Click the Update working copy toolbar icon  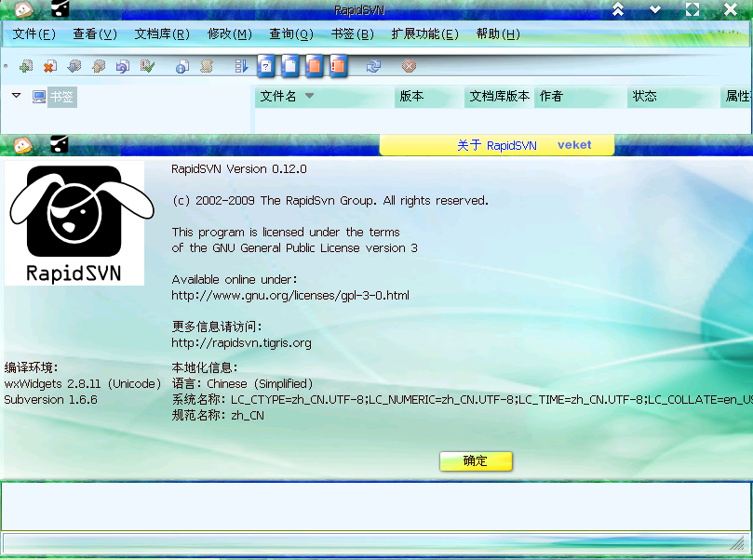(x=74, y=66)
